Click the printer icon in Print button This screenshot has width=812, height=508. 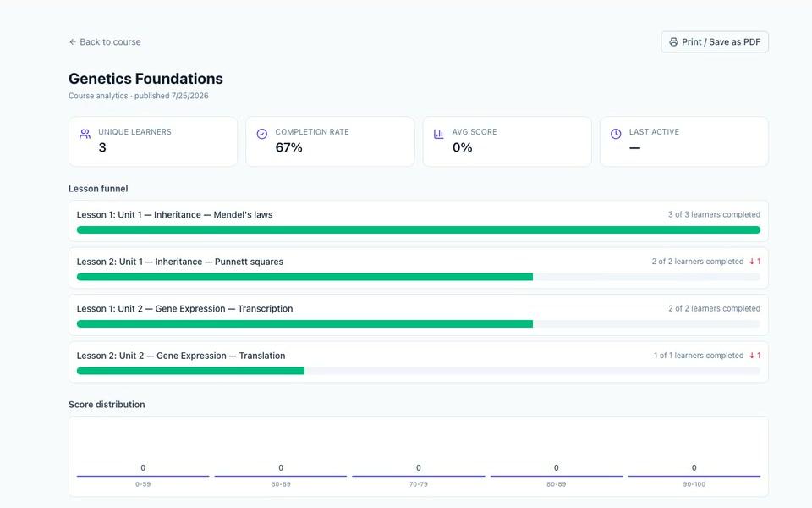coord(673,42)
